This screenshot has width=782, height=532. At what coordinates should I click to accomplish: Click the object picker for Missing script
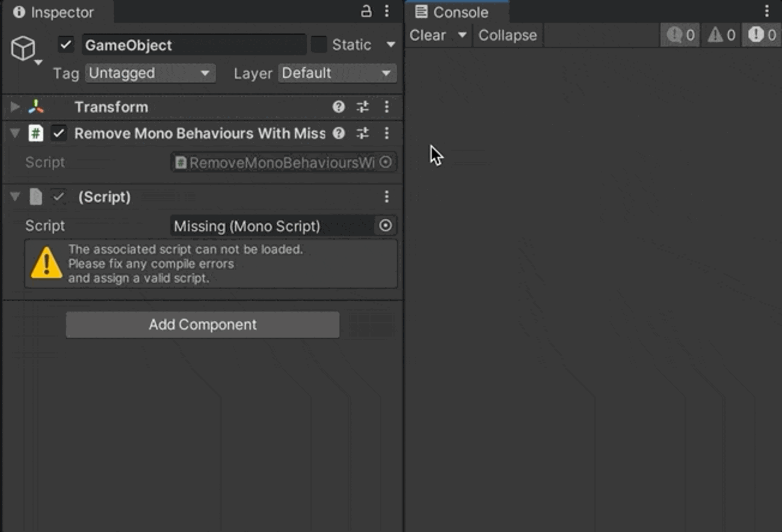(386, 226)
